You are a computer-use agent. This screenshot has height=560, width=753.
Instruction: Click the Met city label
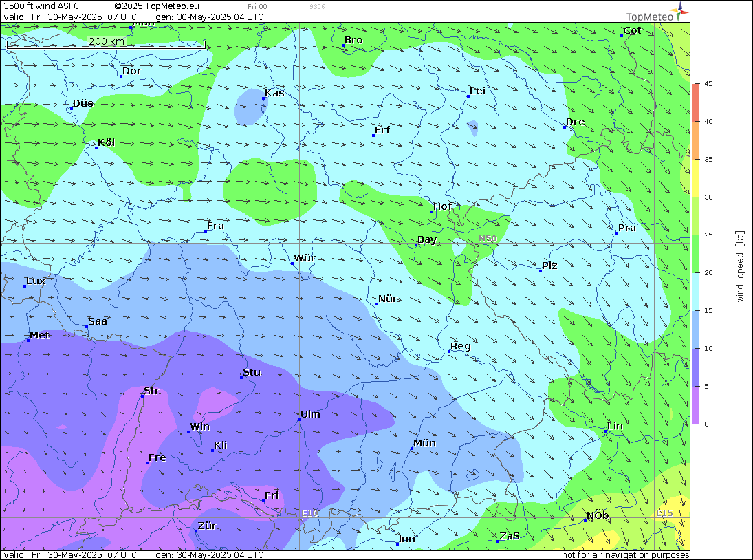coord(39,335)
